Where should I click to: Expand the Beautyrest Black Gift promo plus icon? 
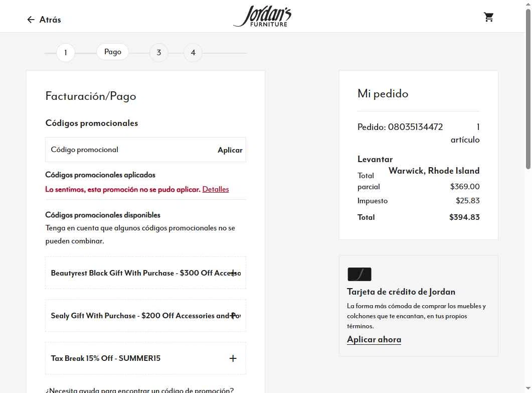pyautogui.click(x=233, y=273)
